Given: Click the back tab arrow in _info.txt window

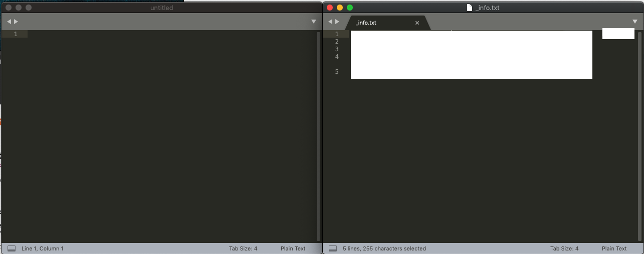Looking at the screenshot, I should (330, 22).
